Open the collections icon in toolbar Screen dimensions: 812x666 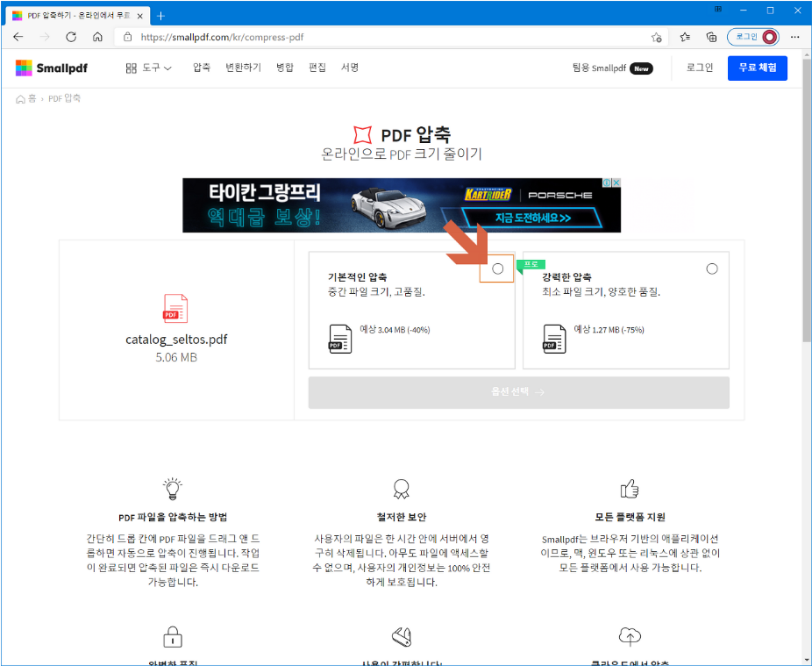[x=711, y=37]
